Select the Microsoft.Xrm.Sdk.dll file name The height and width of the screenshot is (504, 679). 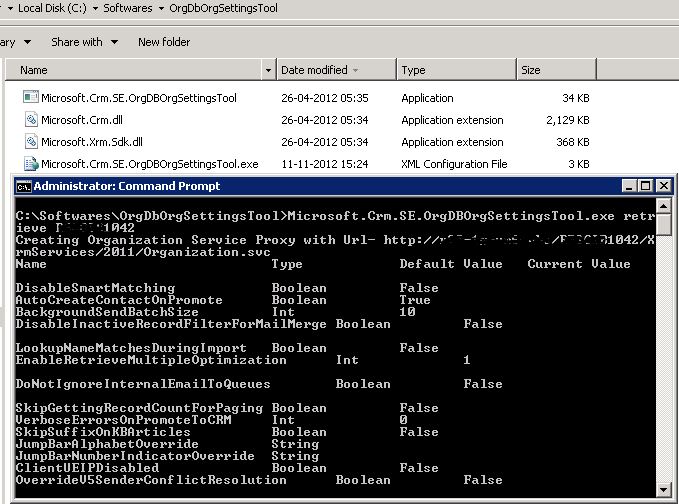tap(92, 142)
